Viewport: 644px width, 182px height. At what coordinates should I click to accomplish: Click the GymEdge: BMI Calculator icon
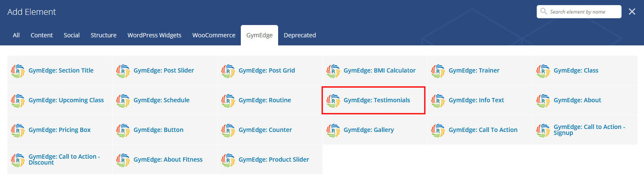[x=333, y=71]
